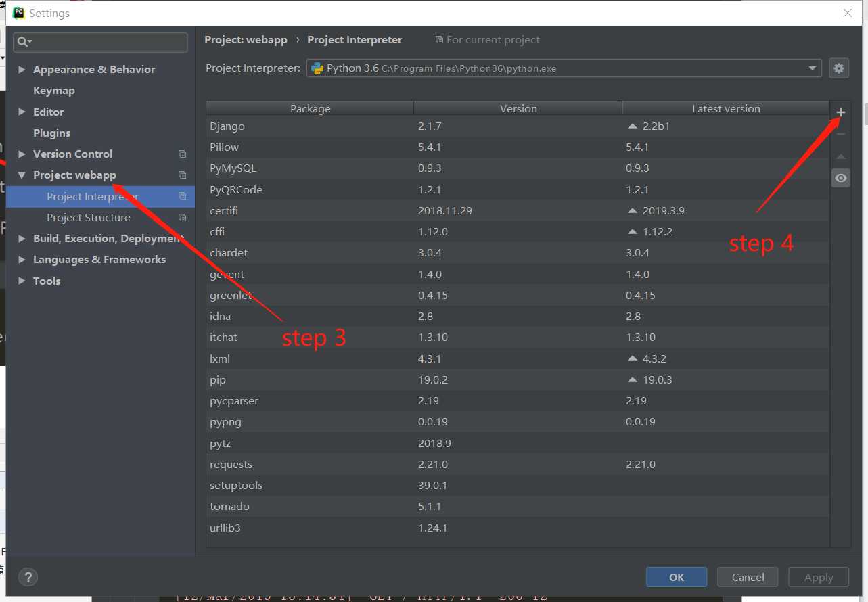
Task: Select the requests package row
Action: coord(518,464)
